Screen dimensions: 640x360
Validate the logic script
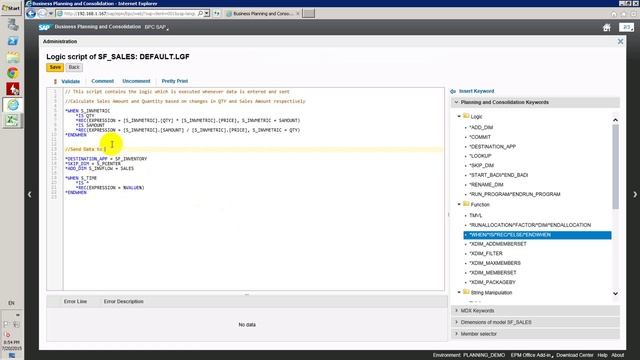[70, 81]
